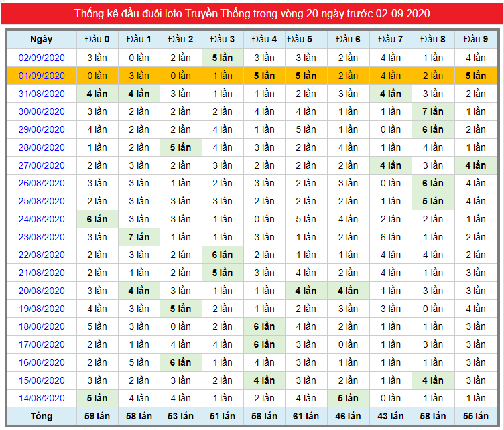Click the 23/08/2020 date link
Viewport: 504px width, 430px height.
[42, 237]
